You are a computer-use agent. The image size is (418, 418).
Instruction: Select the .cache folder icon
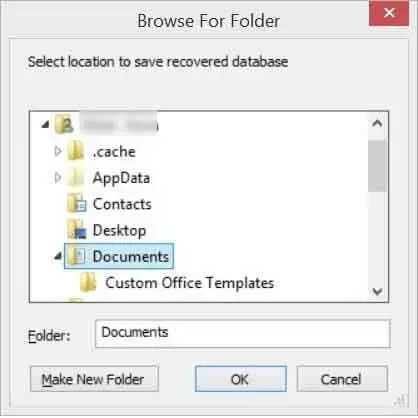pyautogui.click(x=76, y=151)
